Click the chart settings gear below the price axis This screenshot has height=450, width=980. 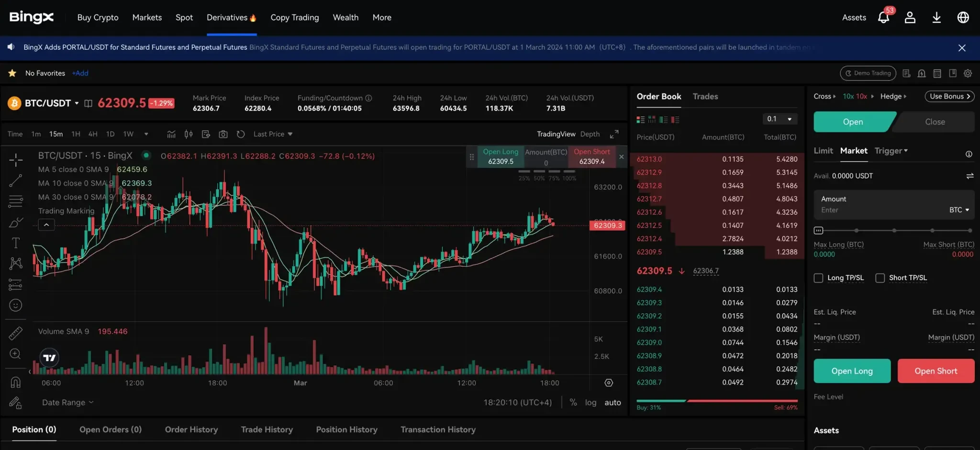(x=609, y=383)
